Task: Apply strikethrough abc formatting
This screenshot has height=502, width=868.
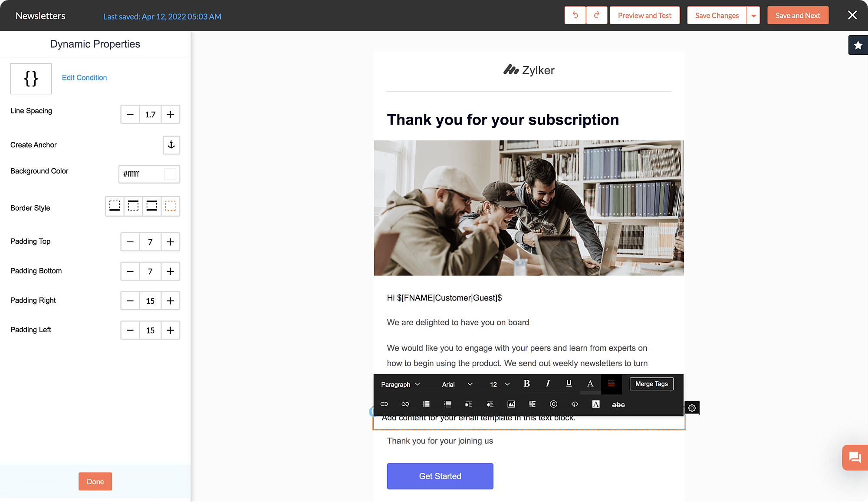Action: [618, 405]
